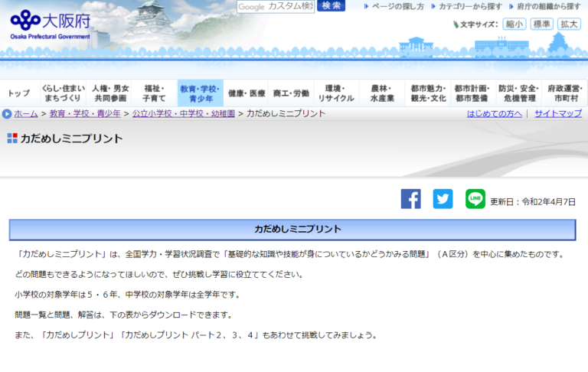Open 環境・リサイクル tab
The image size is (588, 372).
pos(336,93)
